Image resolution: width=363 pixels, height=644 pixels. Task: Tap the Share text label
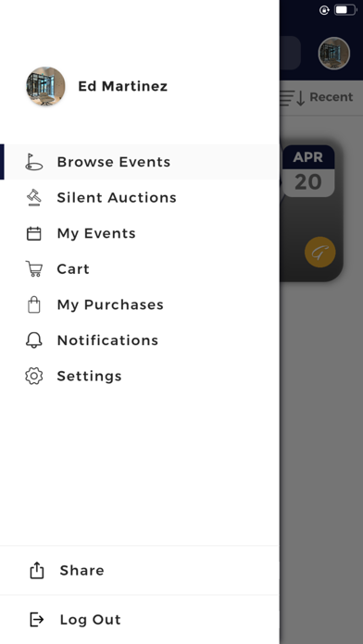(x=81, y=570)
